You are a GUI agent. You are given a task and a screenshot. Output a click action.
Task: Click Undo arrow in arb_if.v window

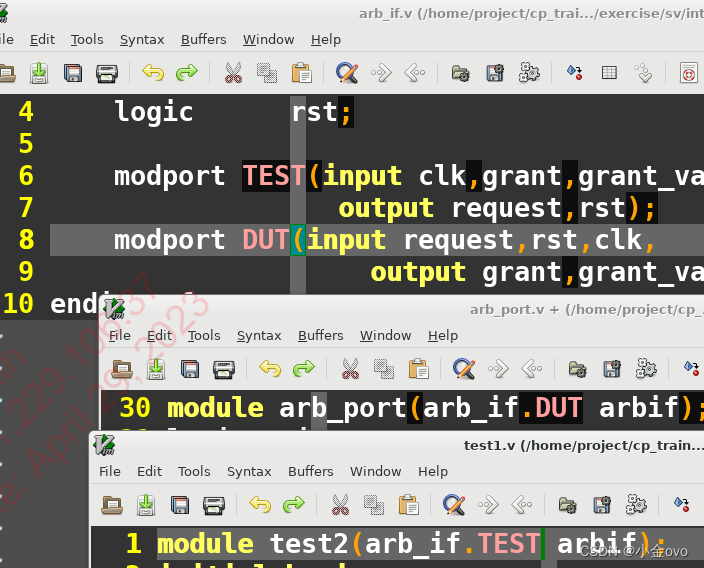[x=153, y=72]
